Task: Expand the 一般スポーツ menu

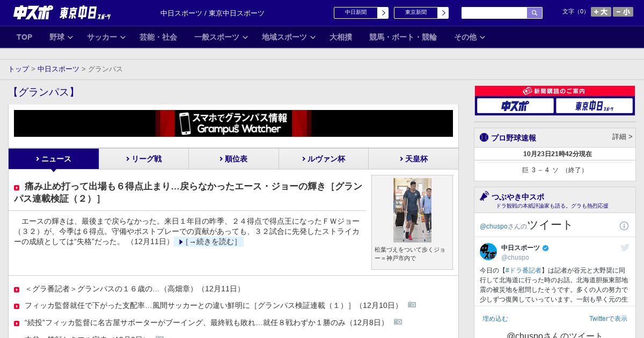Action: (221, 37)
